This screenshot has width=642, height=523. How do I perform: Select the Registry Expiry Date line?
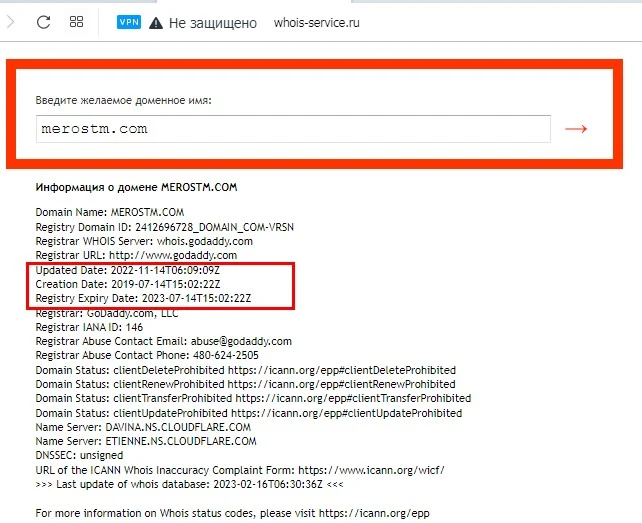point(143,298)
